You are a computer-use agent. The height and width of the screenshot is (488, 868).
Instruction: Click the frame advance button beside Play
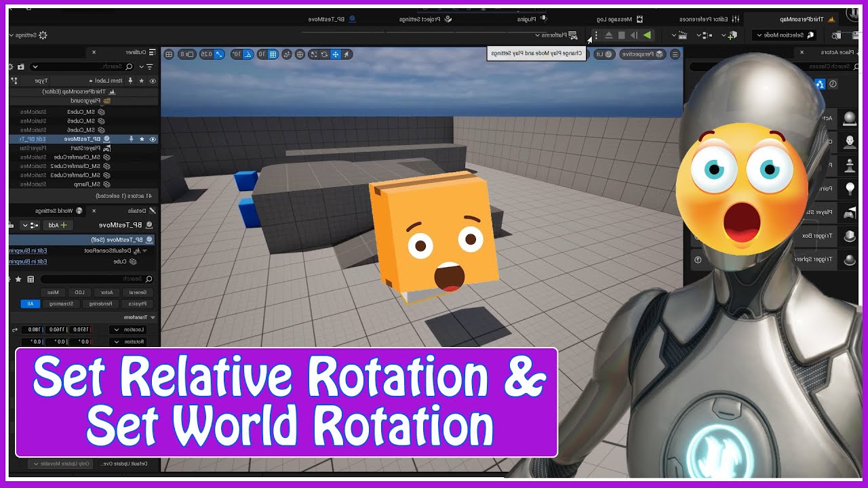634,35
